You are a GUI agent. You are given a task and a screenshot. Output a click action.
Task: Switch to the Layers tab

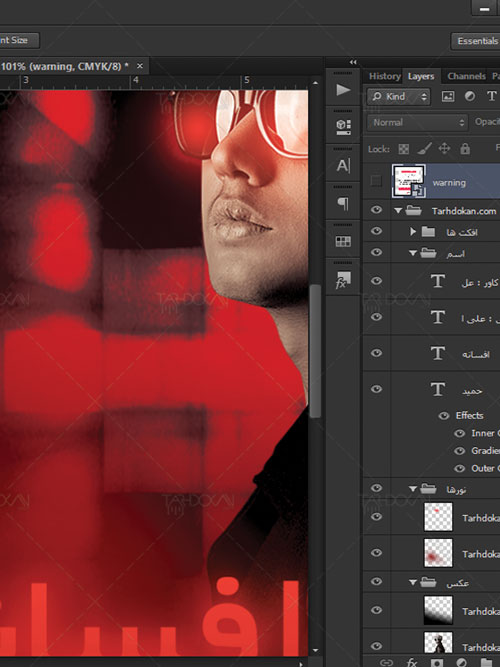tap(421, 76)
